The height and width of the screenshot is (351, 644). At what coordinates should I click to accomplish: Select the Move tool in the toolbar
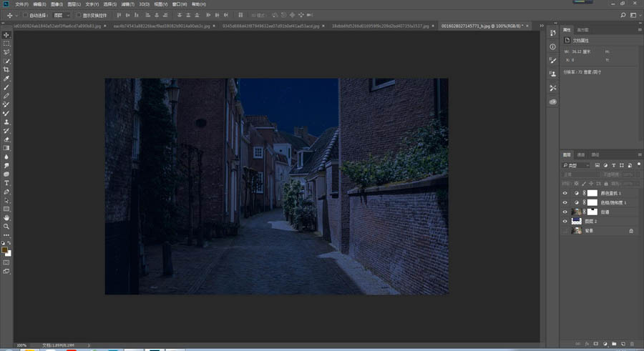coord(6,35)
